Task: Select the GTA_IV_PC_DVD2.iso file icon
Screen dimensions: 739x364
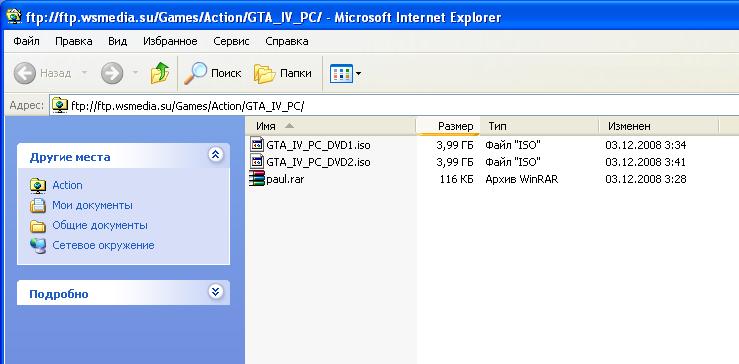Action: (x=257, y=162)
